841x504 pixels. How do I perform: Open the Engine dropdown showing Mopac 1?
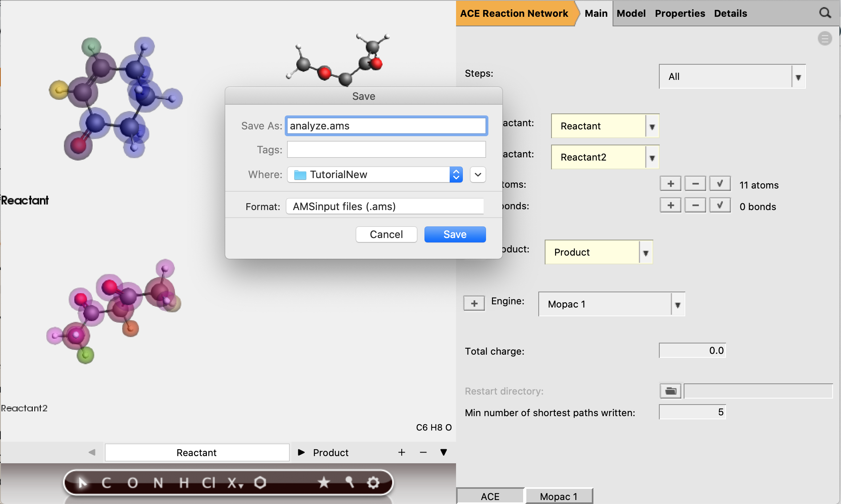pos(678,304)
